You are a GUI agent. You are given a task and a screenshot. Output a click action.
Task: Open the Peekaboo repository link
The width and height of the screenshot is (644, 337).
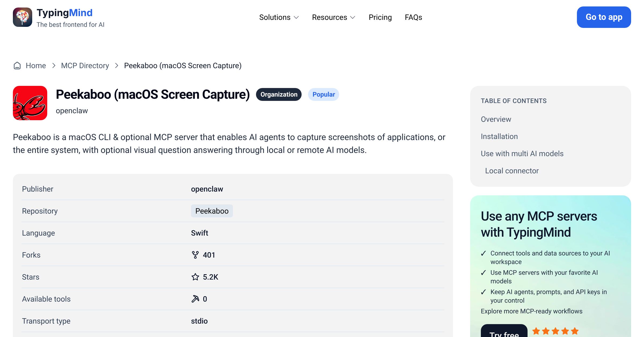pyautogui.click(x=212, y=211)
